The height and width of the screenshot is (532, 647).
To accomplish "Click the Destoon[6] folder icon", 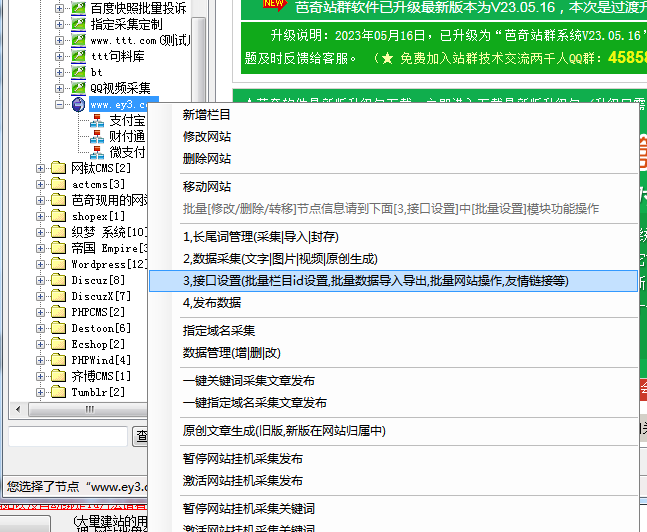I will [x=59, y=328].
